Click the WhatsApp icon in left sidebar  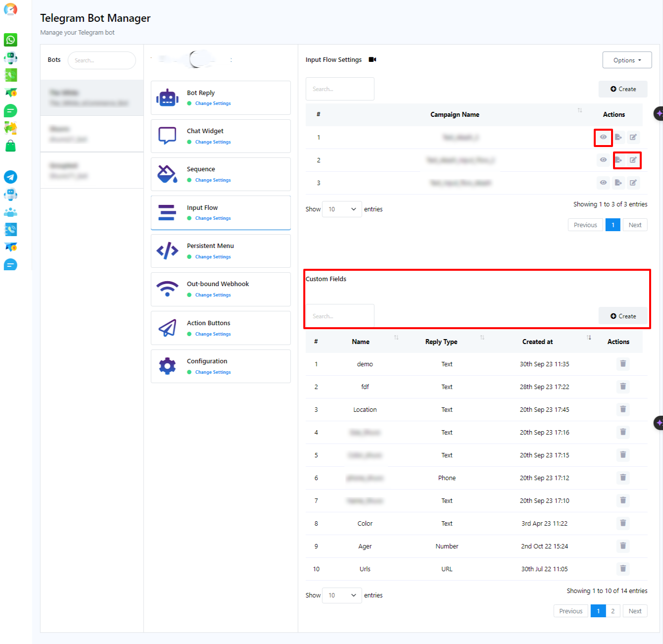coord(10,40)
